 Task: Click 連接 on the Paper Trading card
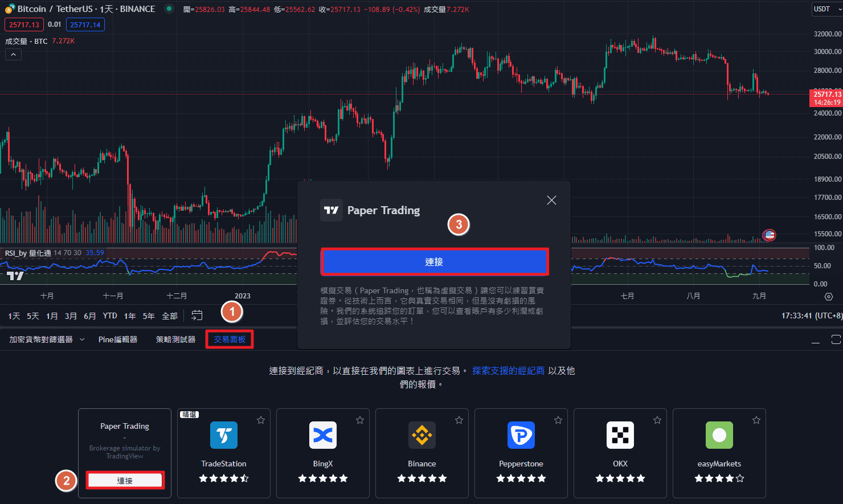pyautogui.click(x=125, y=481)
